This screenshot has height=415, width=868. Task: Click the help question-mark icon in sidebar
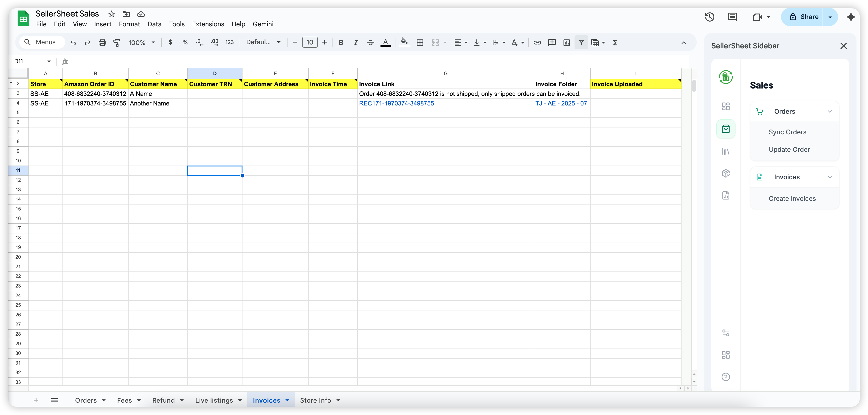[x=725, y=377]
